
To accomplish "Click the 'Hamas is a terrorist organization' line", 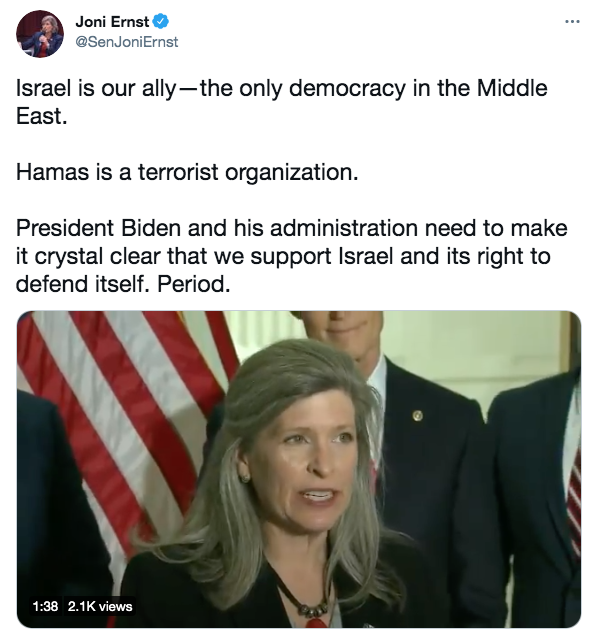I will click(187, 172).
